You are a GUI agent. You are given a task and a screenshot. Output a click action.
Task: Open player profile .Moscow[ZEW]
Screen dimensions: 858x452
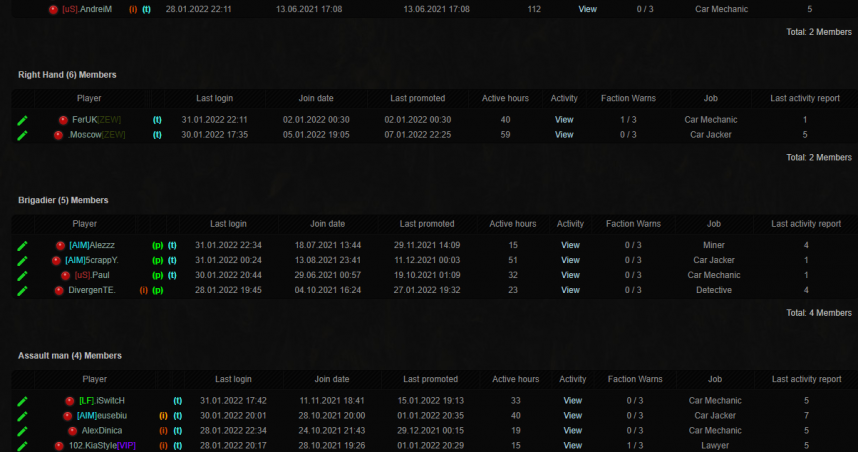click(96, 135)
